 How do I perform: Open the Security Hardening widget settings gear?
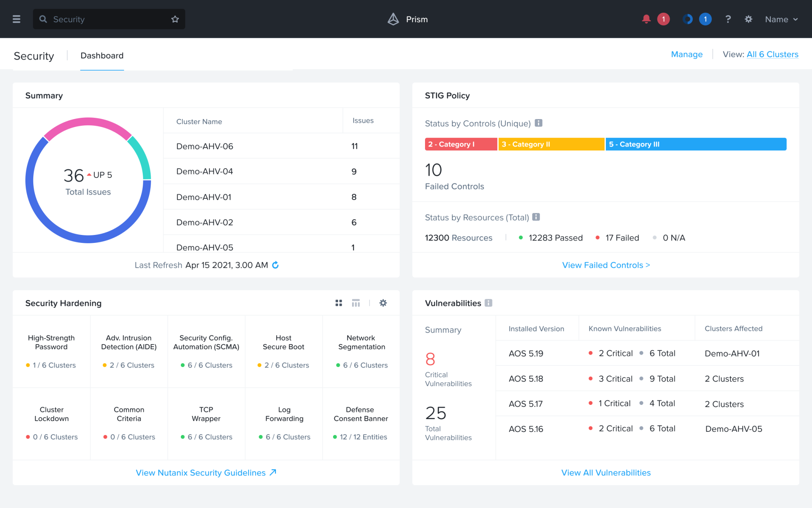pyautogui.click(x=383, y=303)
